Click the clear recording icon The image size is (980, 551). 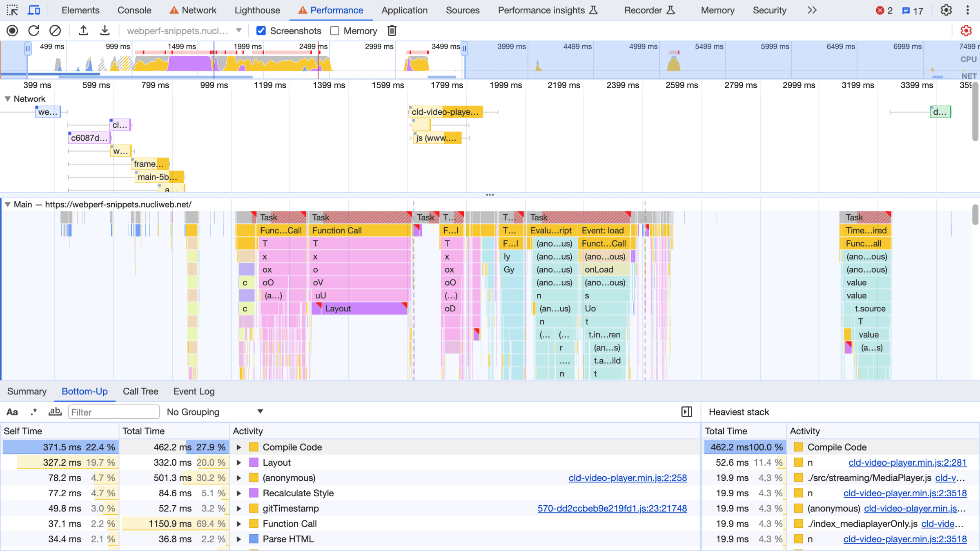click(55, 31)
